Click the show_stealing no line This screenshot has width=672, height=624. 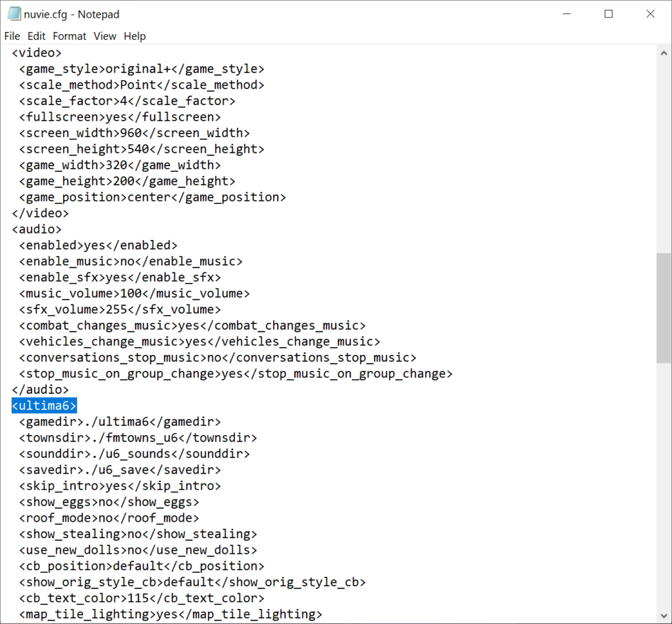(x=138, y=534)
